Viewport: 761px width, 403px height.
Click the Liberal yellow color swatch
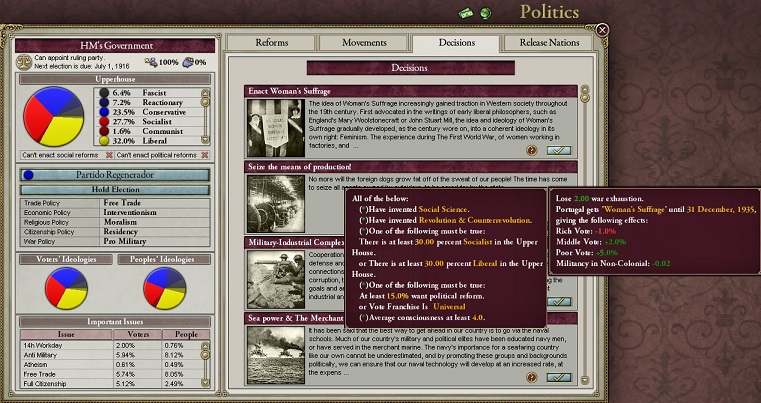pyautogui.click(x=103, y=141)
